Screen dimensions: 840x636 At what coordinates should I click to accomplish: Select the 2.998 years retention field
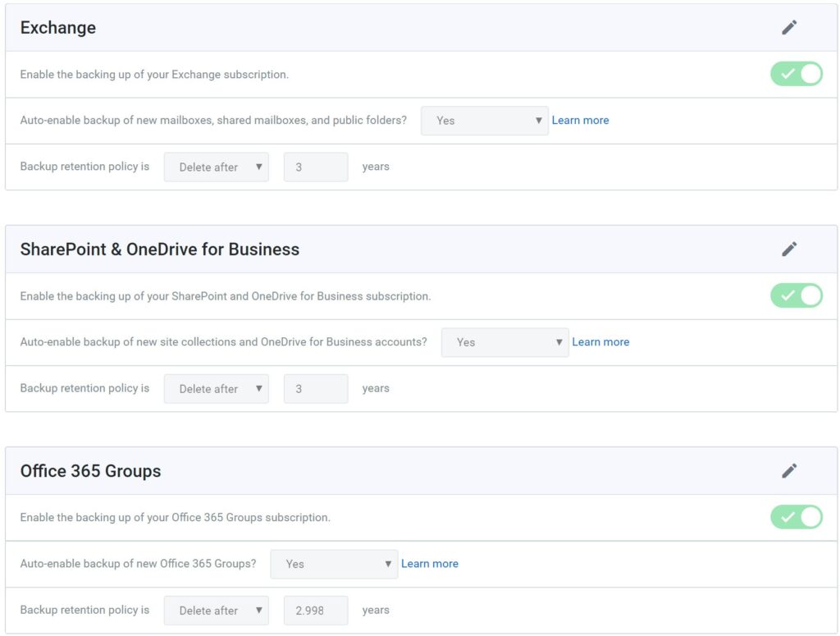click(316, 611)
